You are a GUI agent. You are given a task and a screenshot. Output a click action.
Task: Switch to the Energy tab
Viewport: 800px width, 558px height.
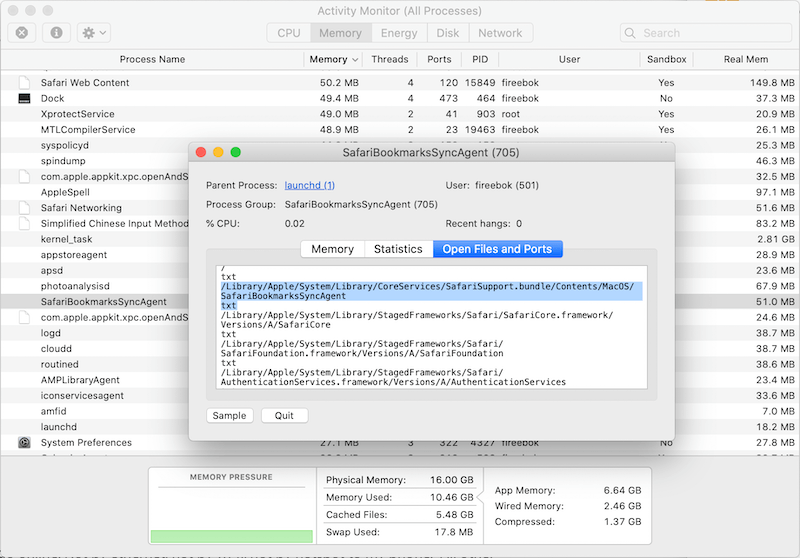pos(399,33)
